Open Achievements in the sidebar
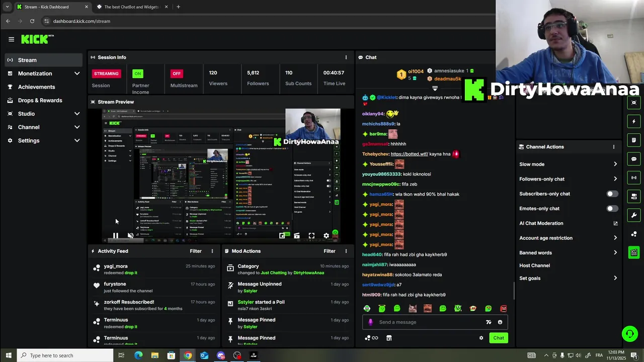The height and width of the screenshot is (362, 644). point(43,87)
